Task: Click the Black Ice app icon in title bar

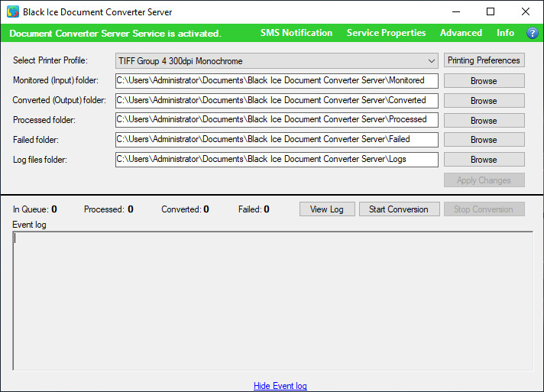Action: tap(13, 11)
